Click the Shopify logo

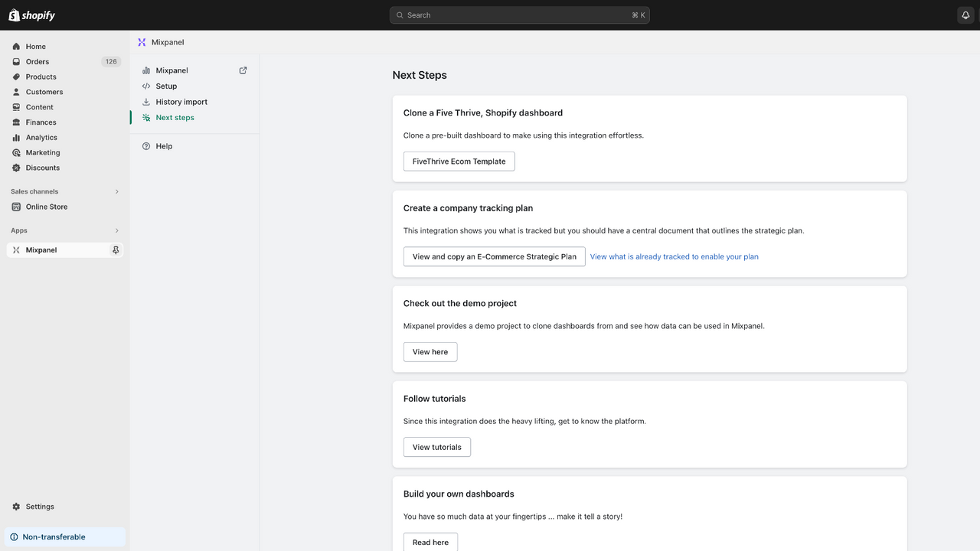tap(32, 15)
